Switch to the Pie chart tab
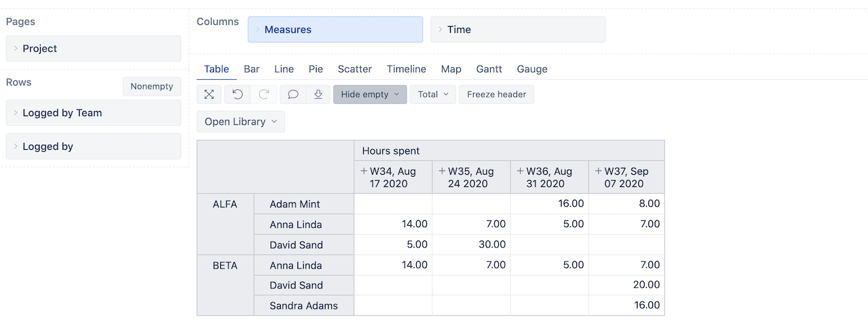The width and height of the screenshot is (868, 333). pyautogui.click(x=315, y=69)
